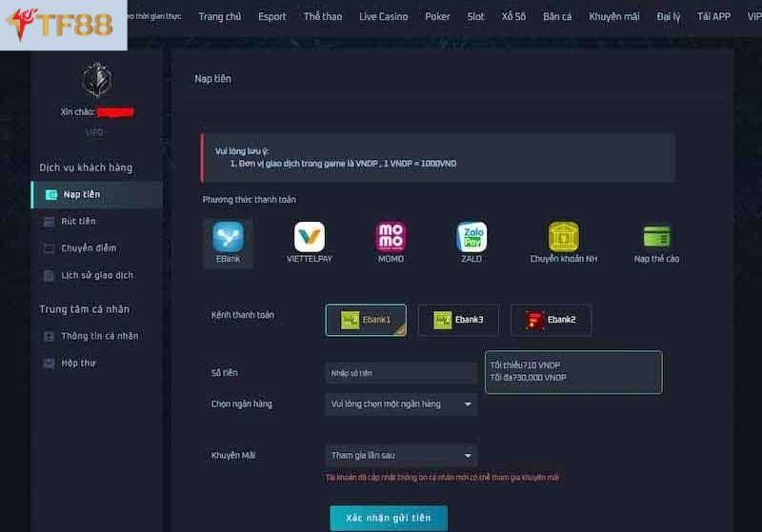The image size is (762, 532).
Task: Click the Thông tin cá nhân sidebar icon
Action: click(49, 336)
